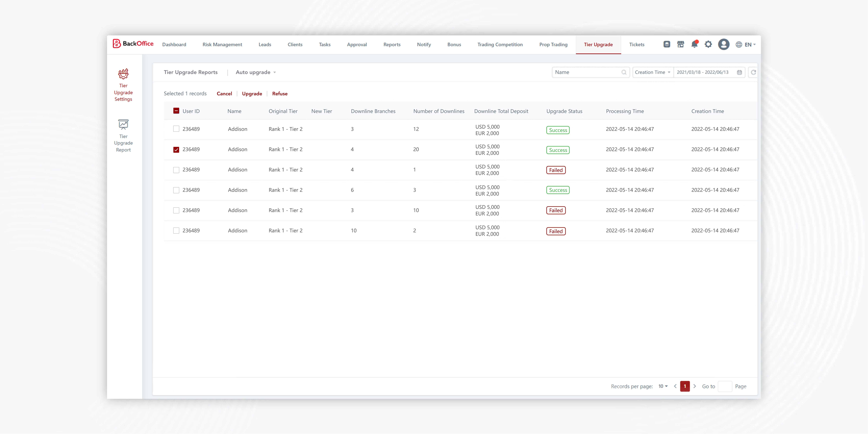868x434 pixels.
Task: Switch to the Leads tab
Action: [x=265, y=45]
